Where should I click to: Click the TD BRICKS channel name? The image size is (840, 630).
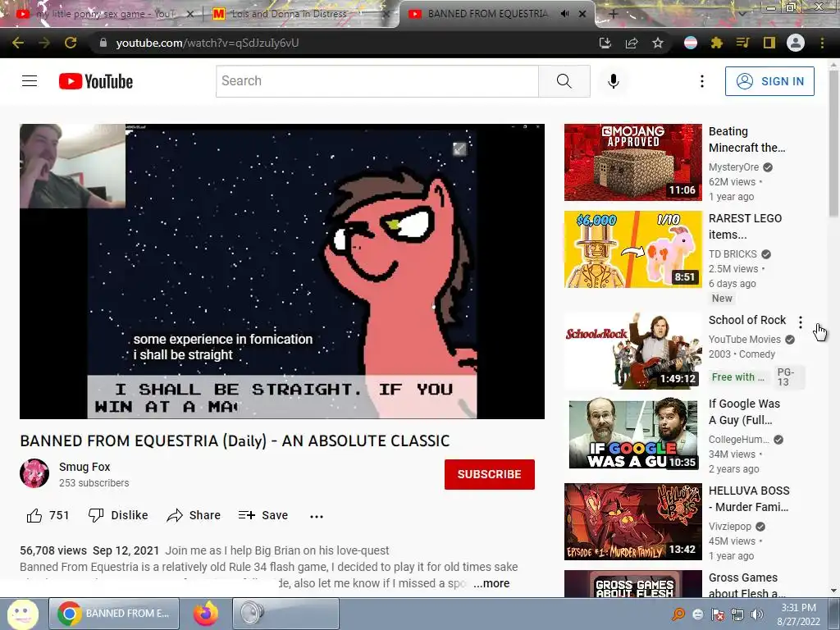point(733,254)
